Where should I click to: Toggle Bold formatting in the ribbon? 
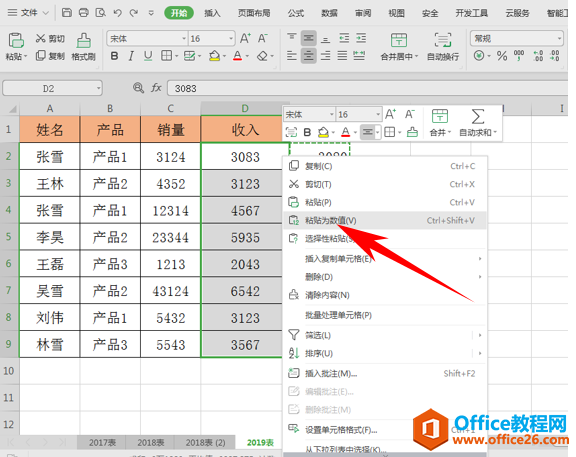point(114,56)
